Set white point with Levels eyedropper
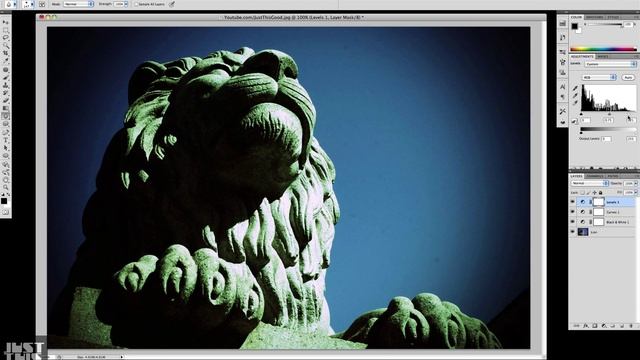Screen dimensions: 640x360 pos(575,103)
